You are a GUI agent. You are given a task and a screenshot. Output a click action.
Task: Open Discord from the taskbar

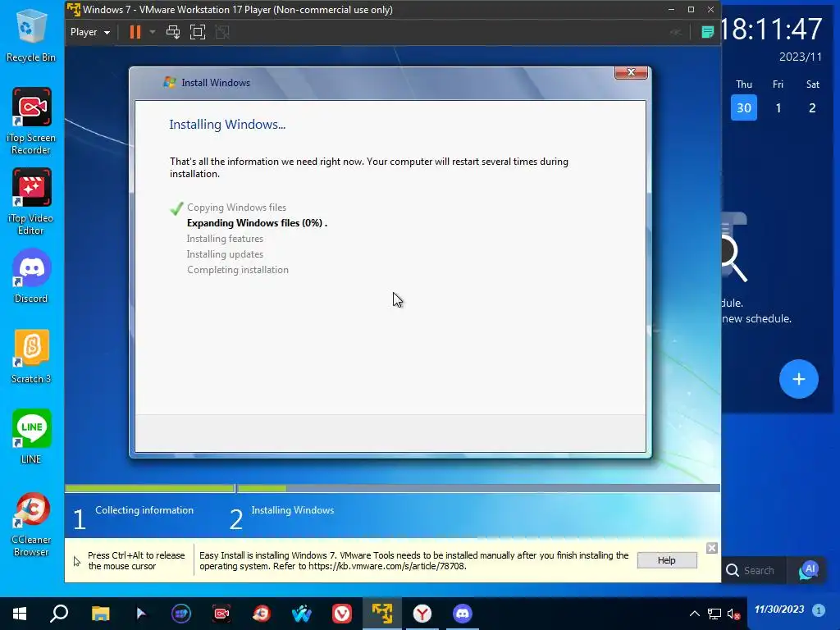coord(463,614)
